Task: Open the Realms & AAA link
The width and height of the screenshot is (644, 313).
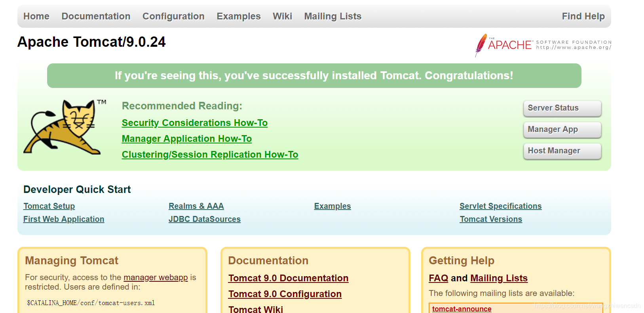Action: tap(196, 206)
